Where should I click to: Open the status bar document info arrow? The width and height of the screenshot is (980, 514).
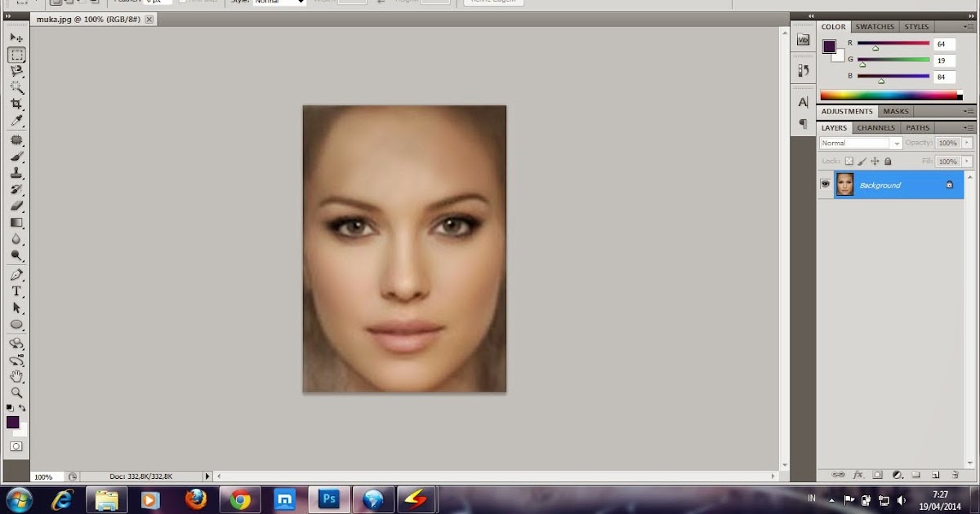207,476
